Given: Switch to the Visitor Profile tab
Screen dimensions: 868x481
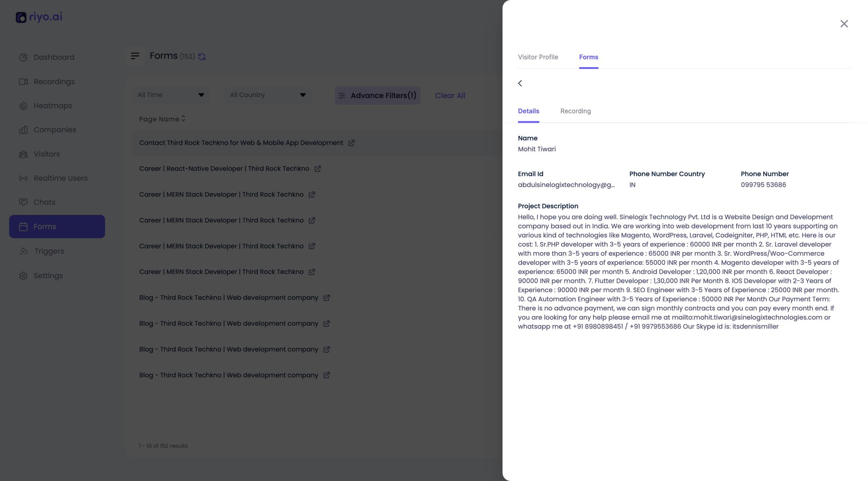Looking at the screenshot, I should (x=538, y=57).
